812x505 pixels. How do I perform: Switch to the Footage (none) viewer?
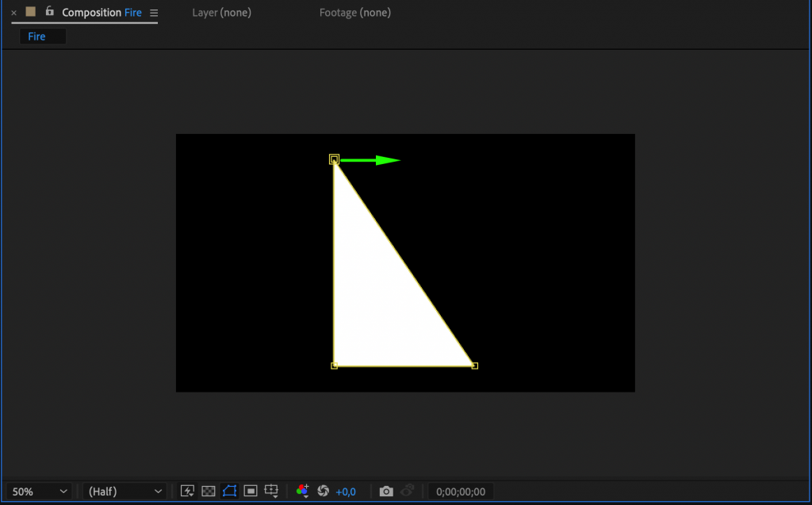pos(354,12)
